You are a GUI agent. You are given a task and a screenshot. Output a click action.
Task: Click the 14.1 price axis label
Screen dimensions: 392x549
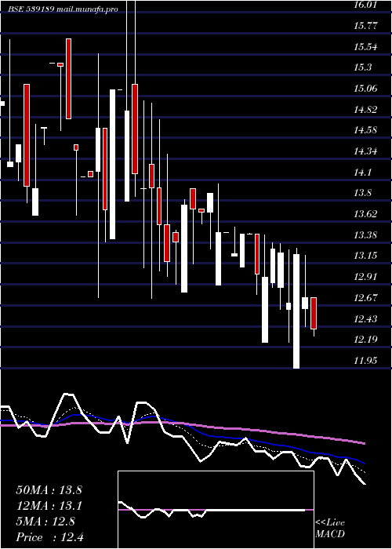[x=362, y=173]
